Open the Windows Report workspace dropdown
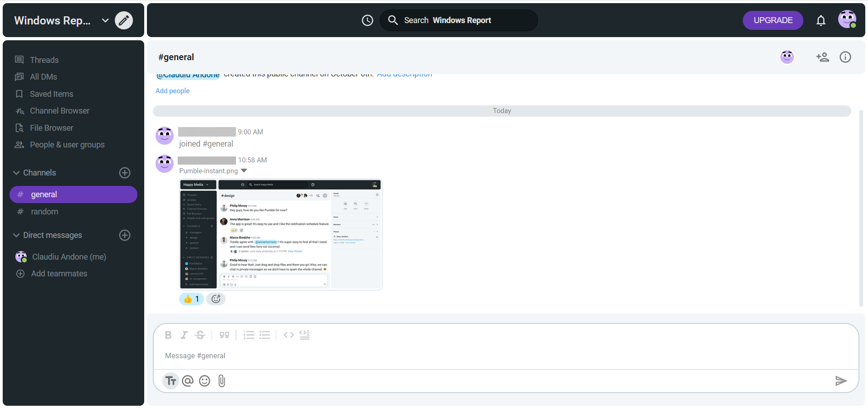Image resolution: width=868 pixels, height=408 pixels. (105, 20)
